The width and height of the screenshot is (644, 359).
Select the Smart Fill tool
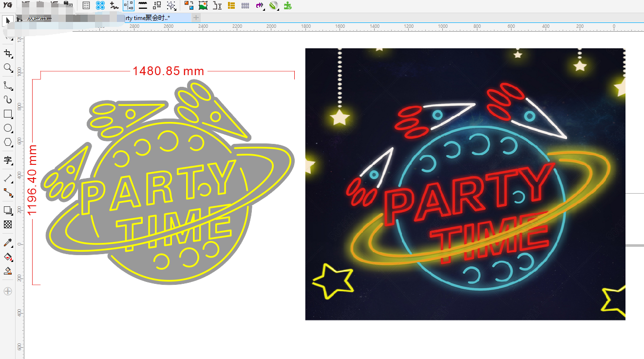pos(8,271)
